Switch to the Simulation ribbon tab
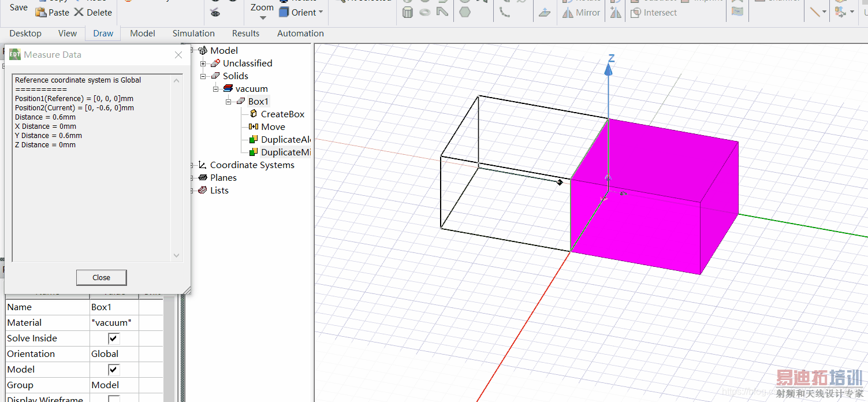 [193, 33]
